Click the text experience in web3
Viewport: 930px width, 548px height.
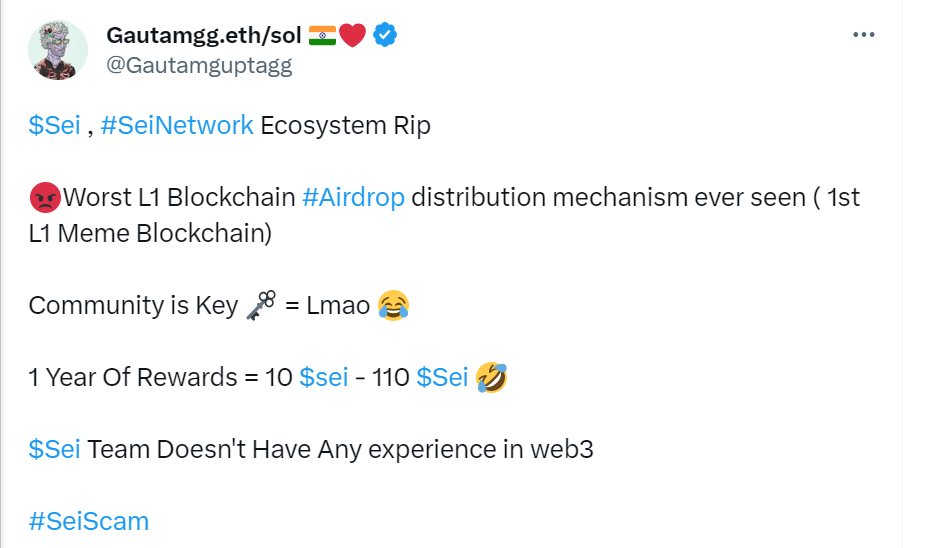480,450
